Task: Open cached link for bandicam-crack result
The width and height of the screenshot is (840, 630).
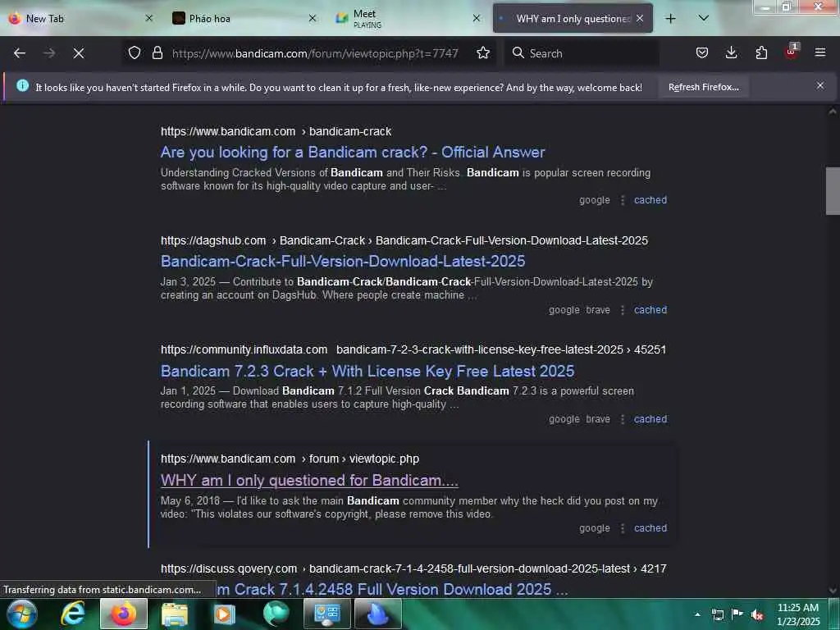Action: coord(651,200)
